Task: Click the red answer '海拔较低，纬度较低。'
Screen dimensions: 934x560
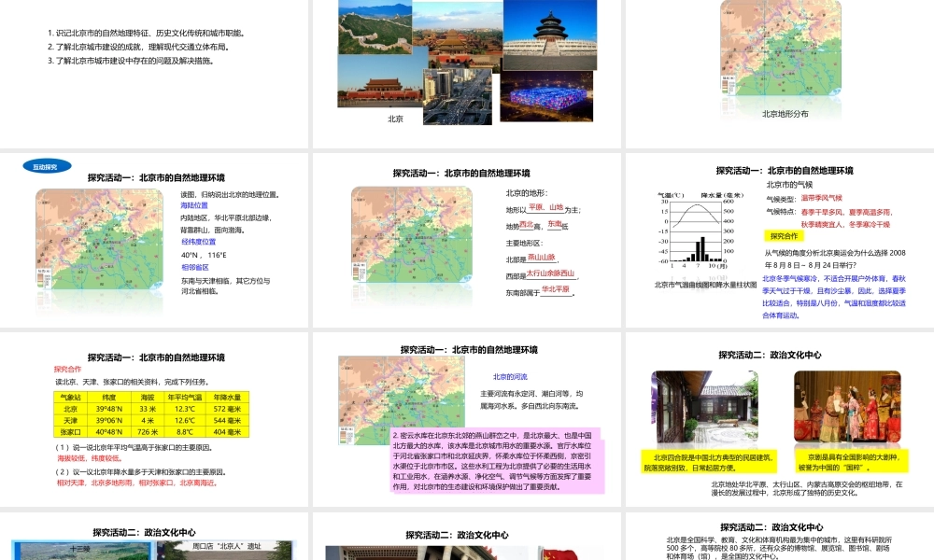Action: 90,458
